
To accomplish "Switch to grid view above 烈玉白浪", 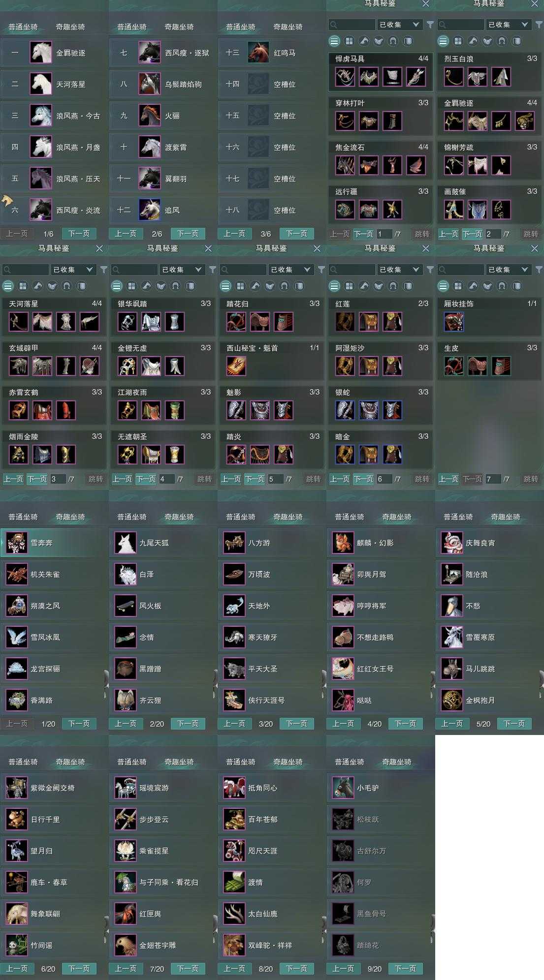I will pos(458,41).
